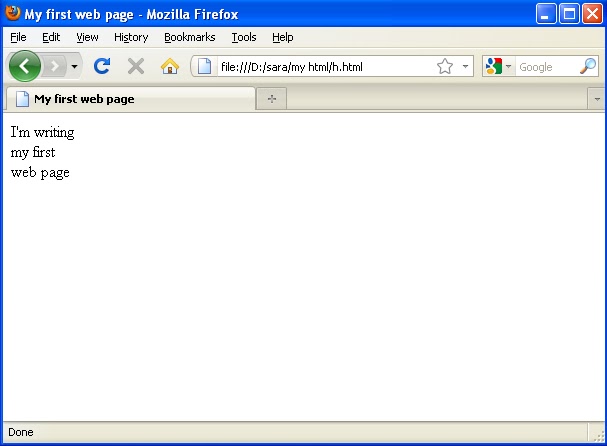The image size is (607, 446).
Task: Select the My first web page tab
Action: click(130, 99)
